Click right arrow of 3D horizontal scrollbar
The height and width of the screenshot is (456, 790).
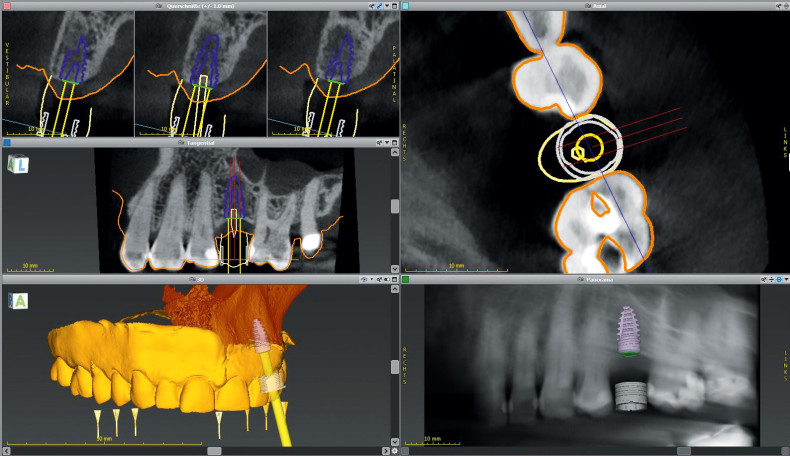[x=385, y=451]
